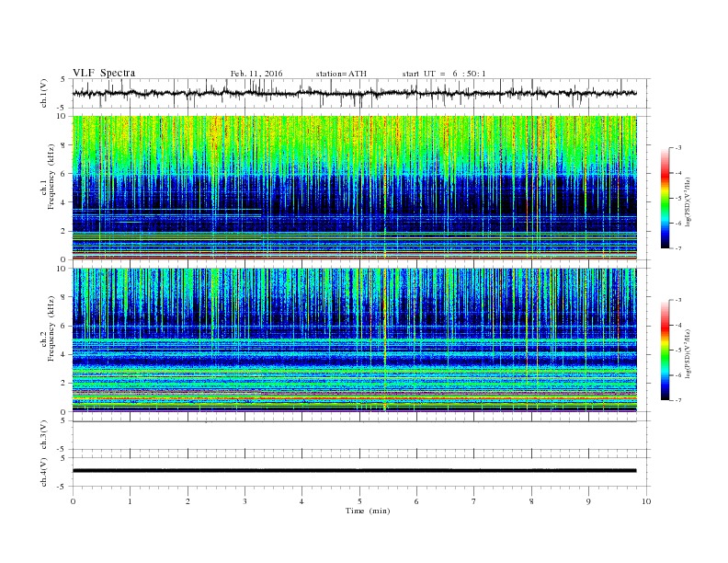This screenshot has width=728, height=563.
Task: Click the "VLF Spectra" plot title
Action: click(104, 73)
